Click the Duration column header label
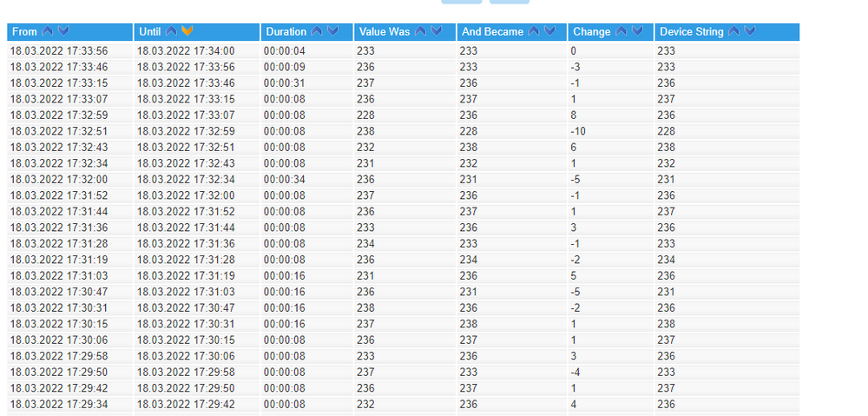 pos(286,32)
